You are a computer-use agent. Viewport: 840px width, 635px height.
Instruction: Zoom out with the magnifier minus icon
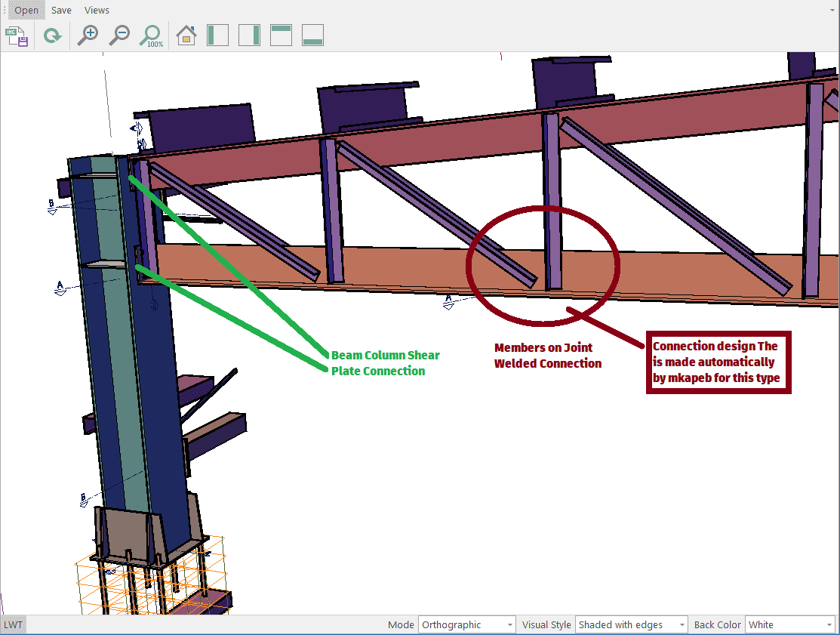[119, 35]
